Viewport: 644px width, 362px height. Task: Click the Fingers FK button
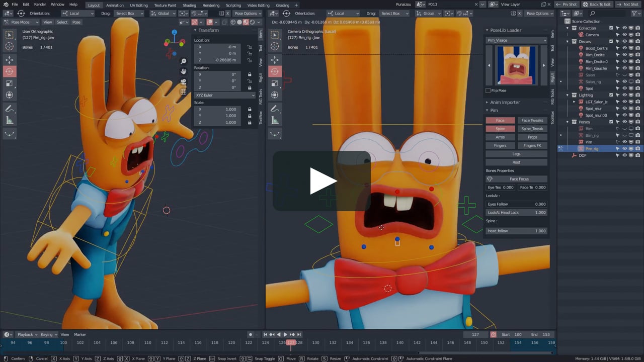click(x=532, y=146)
